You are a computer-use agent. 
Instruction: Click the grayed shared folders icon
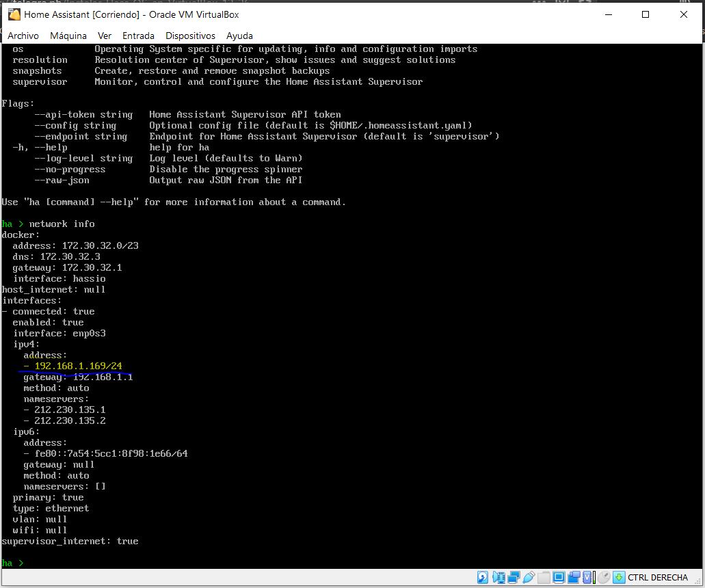click(544, 578)
